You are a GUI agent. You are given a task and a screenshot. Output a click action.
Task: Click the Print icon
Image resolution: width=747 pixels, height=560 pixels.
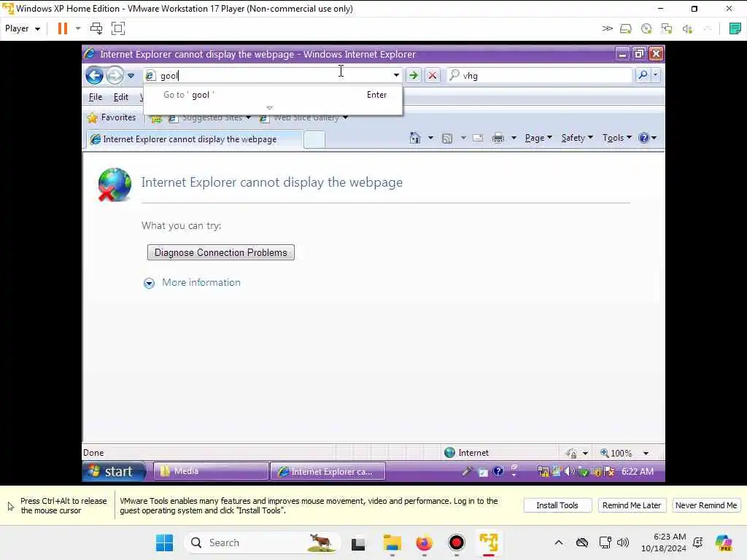(498, 138)
